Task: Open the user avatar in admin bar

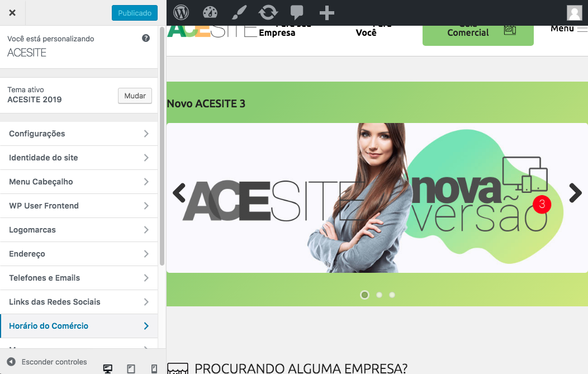Action: pyautogui.click(x=574, y=13)
